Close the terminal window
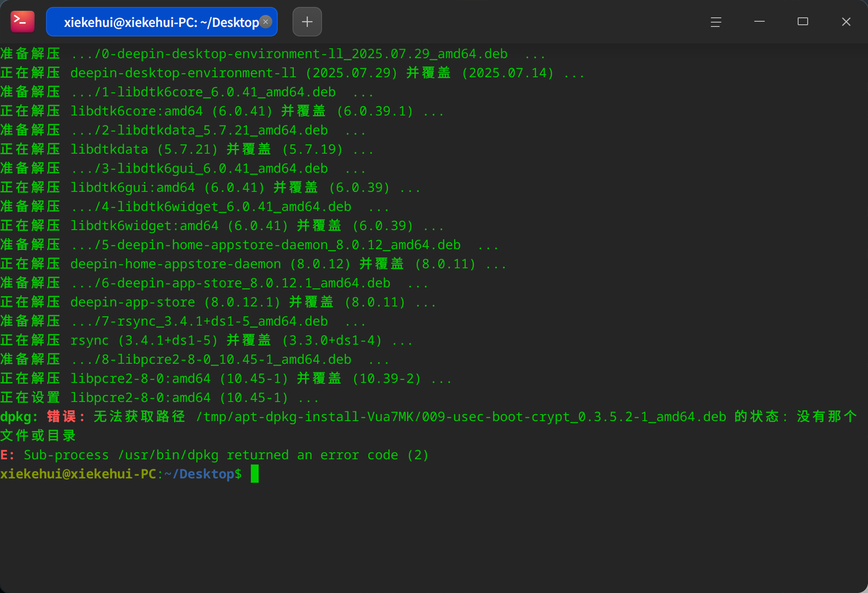The image size is (868, 593). 846,22
